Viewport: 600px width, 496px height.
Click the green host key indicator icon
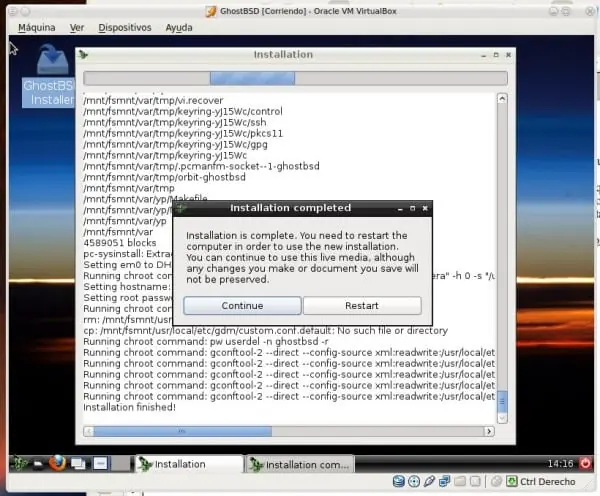tap(512, 481)
